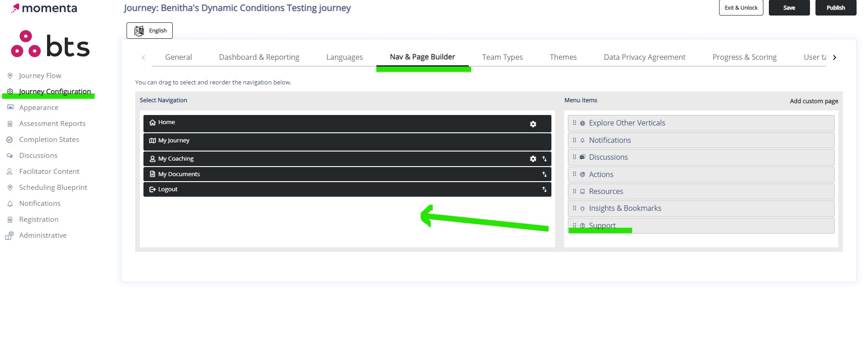Open Scheduling Blueprint in the sidebar
This screenshot has height=345, width=868.
[53, 188]
